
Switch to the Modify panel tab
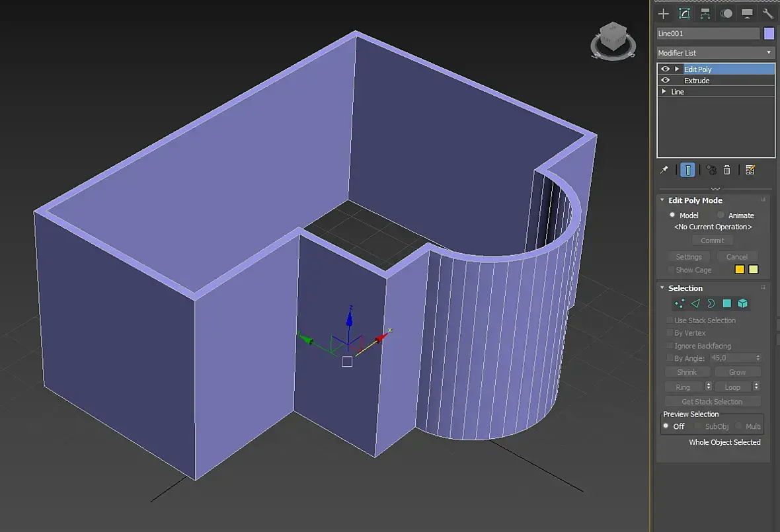(x=685, y=14)
